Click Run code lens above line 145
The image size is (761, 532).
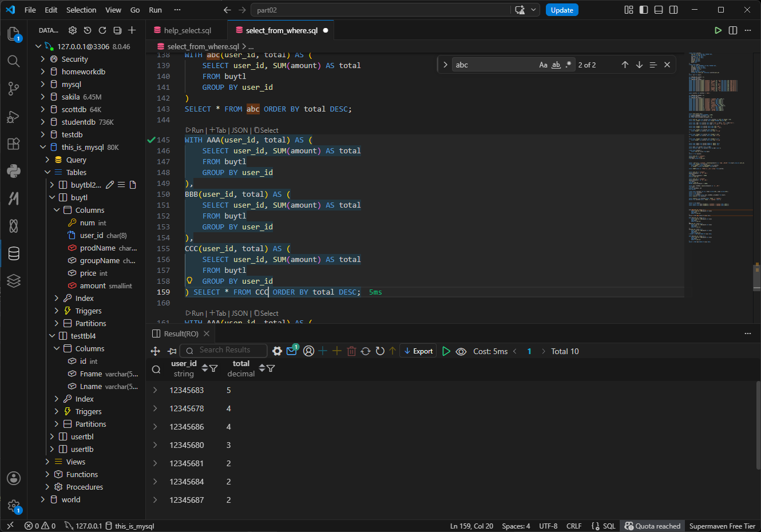coord(195,130)
